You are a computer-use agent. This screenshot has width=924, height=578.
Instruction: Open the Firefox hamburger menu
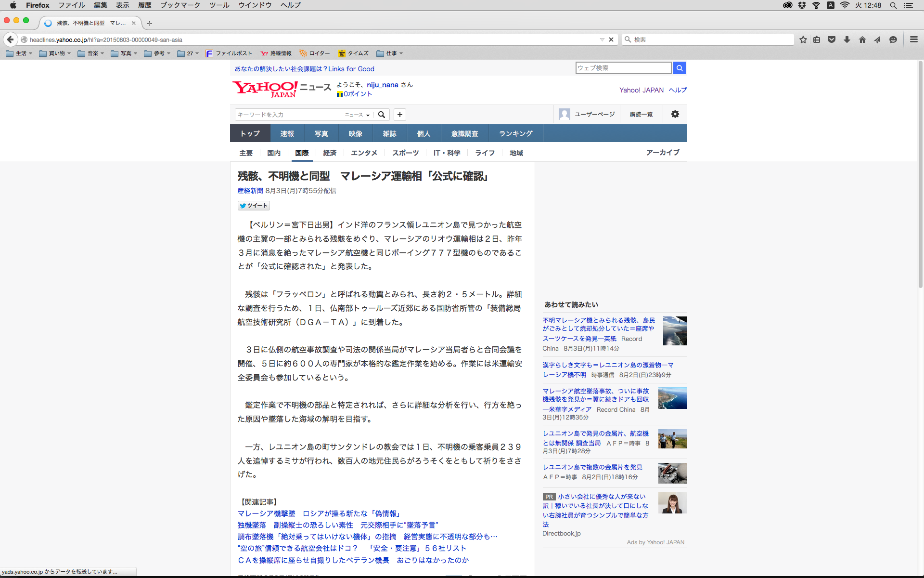tap(914, 39)
